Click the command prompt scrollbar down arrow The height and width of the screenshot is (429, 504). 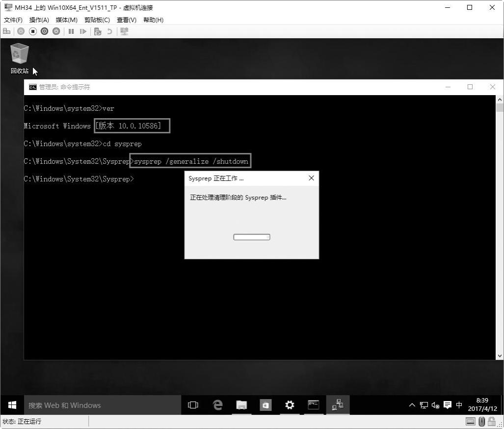(500, 356)
